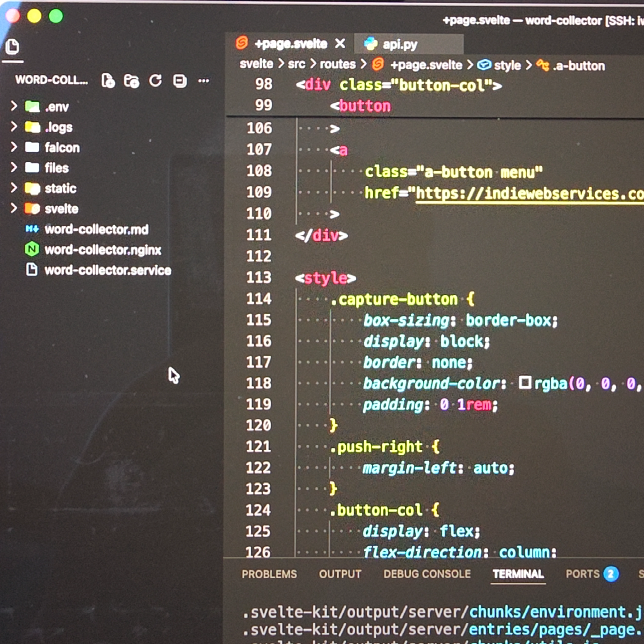Switch to the api.py tab
Screen dimensions: 644x644
coord(399,44)
